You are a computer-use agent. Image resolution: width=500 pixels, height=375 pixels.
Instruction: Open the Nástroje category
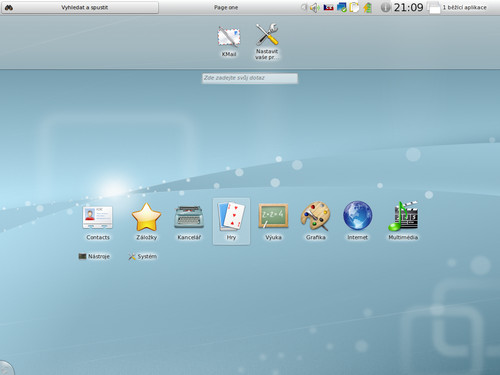[94, 256]
